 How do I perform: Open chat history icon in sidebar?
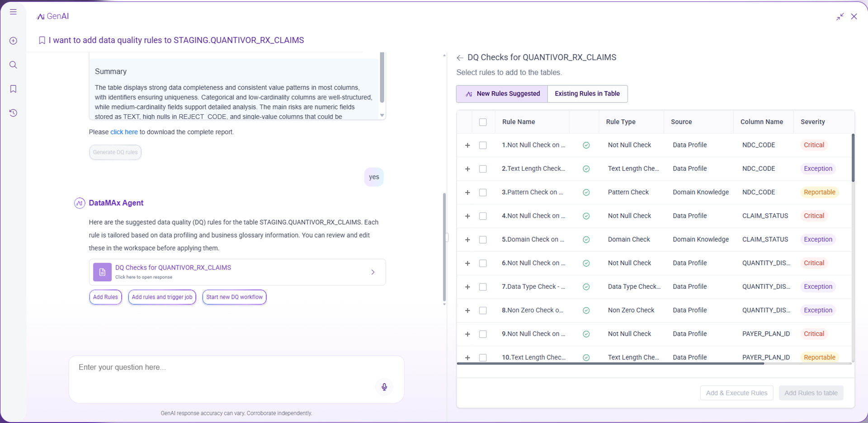(13, 113)
